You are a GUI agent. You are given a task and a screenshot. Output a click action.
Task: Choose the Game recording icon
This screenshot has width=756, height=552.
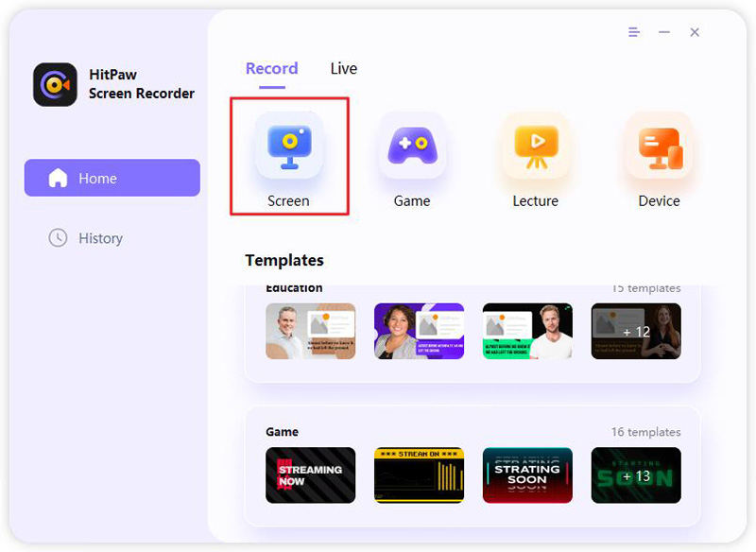[412, 146]
